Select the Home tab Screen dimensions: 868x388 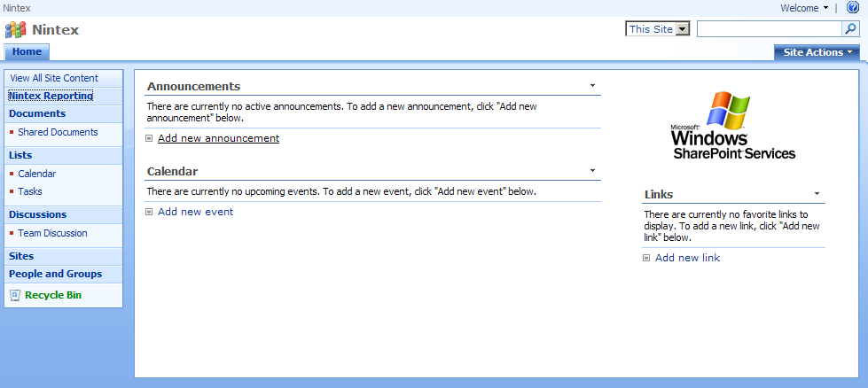(27, 52)
